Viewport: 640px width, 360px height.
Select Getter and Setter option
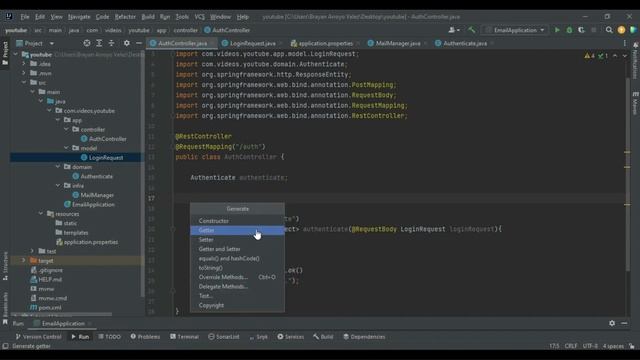[x=237, y=249]
